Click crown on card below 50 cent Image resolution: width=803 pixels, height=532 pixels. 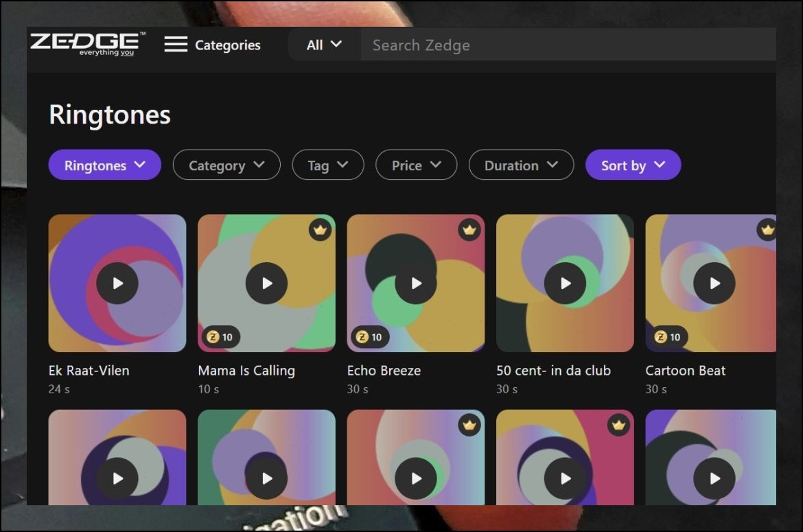click(618, 425)
